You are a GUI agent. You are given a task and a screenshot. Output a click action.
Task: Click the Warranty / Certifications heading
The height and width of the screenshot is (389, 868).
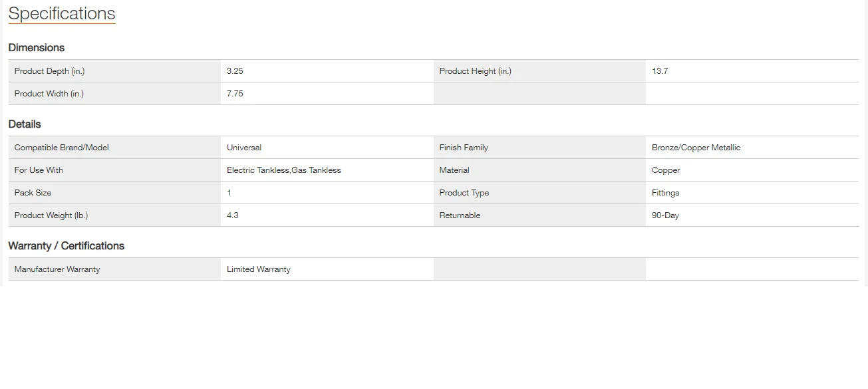[67, 246]
